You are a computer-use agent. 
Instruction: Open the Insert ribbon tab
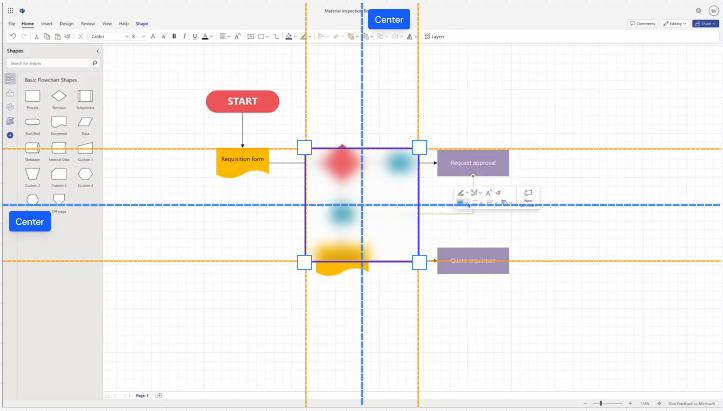point(47,22)
